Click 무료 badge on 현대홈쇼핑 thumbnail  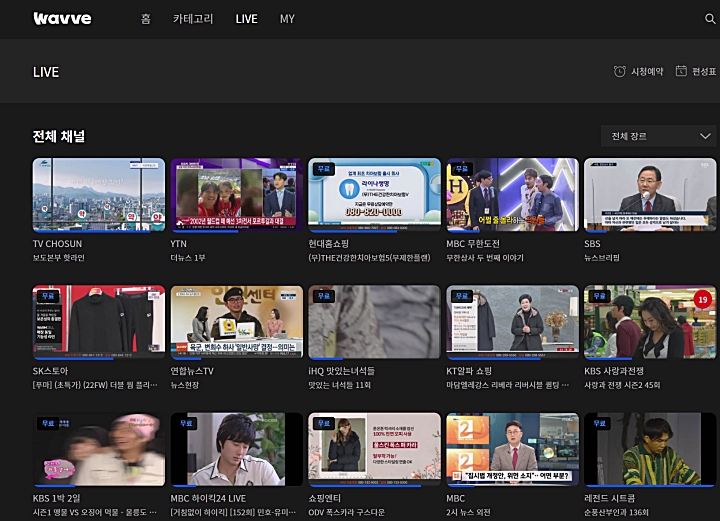[x=324, y=169]
